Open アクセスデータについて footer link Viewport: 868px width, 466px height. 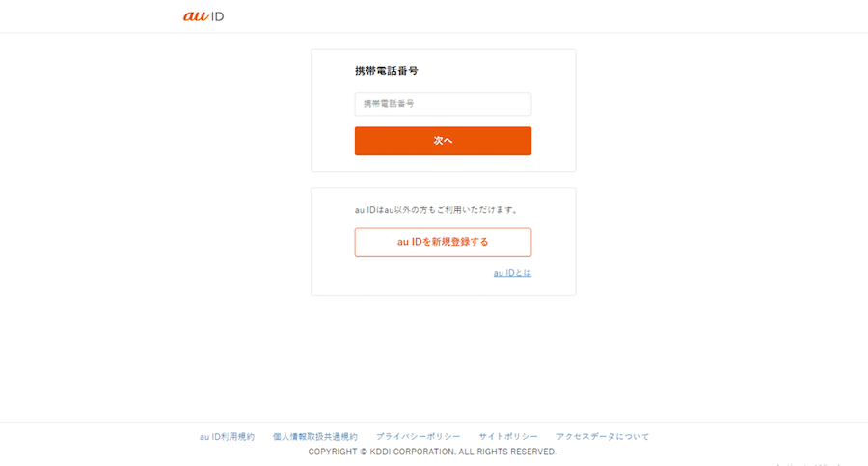[602, 437]
